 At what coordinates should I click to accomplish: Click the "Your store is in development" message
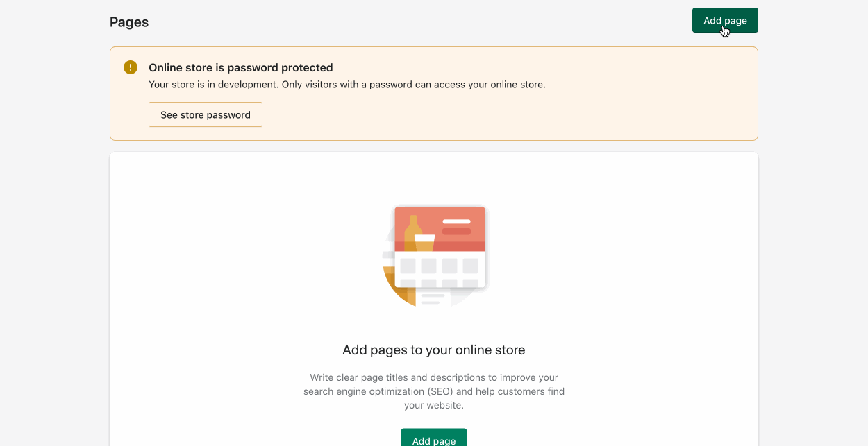pyautogui.click(x=347, y=85)
